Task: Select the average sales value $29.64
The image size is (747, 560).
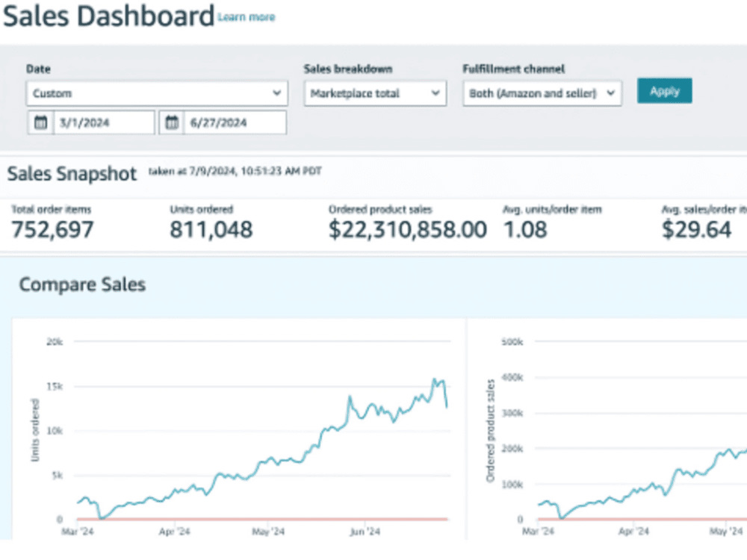Action: 696,229
